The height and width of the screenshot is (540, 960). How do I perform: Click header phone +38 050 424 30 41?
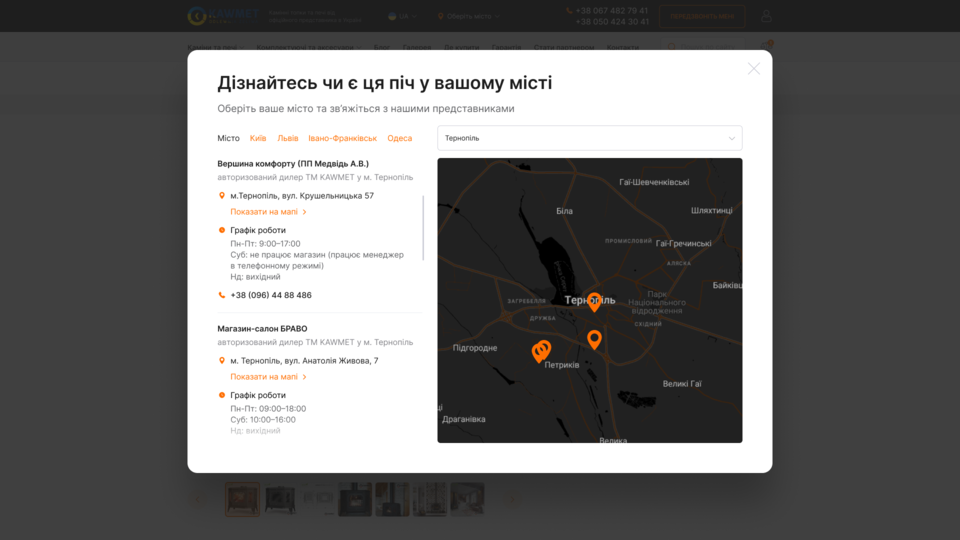coord(612,22)
